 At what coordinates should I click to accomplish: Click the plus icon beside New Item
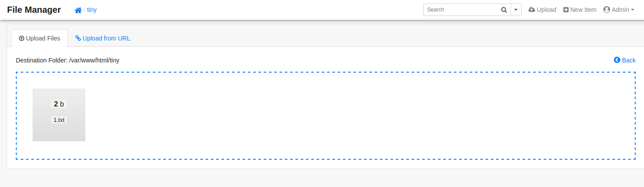click(566, 10)
